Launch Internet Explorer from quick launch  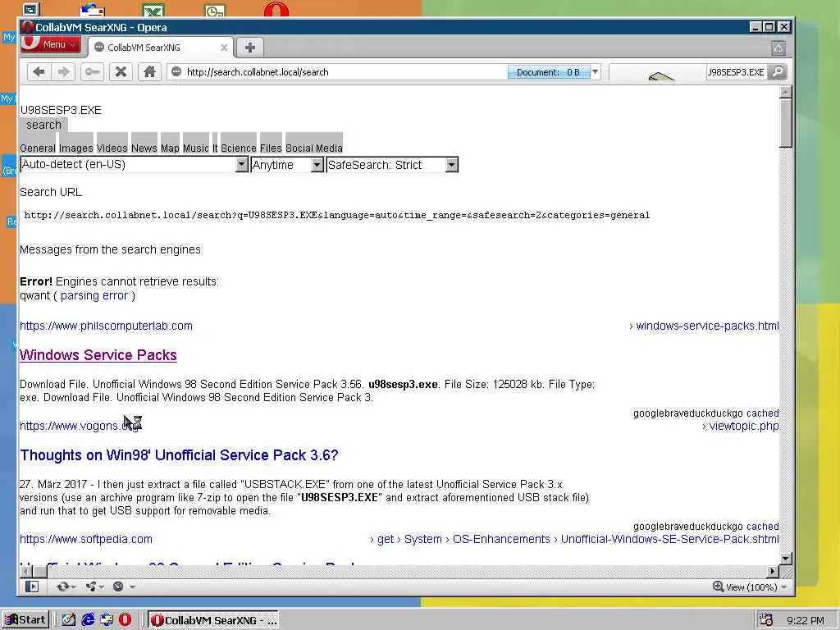click(x=88, y=620)
